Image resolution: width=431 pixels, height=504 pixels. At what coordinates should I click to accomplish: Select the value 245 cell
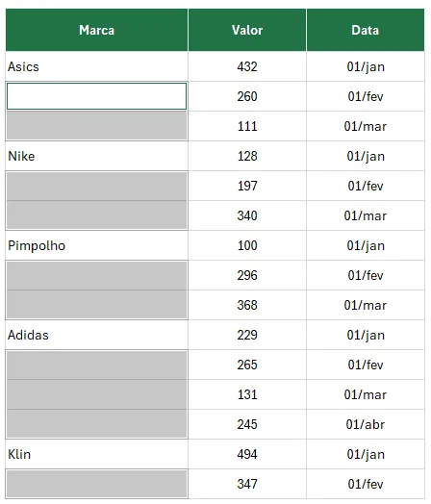[247, 424]
